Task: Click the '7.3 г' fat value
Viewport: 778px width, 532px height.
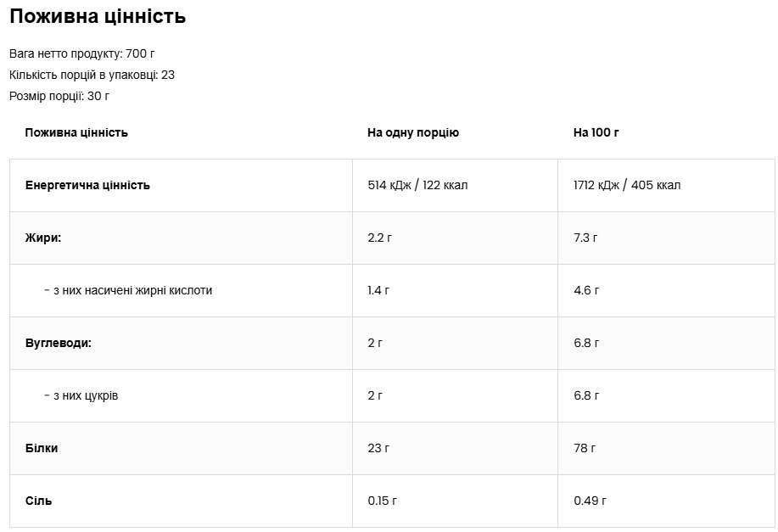Action: point(585,238)
